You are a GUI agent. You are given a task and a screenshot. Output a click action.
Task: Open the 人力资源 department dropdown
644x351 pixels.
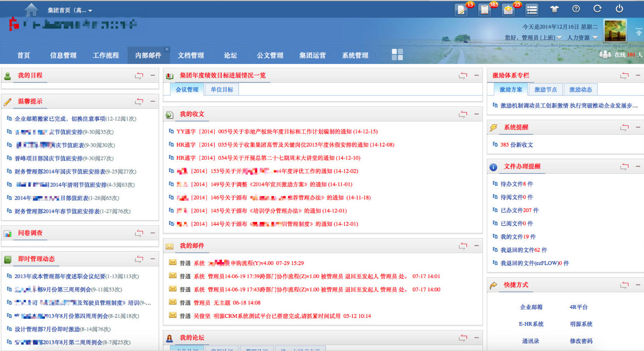(595, 38)
